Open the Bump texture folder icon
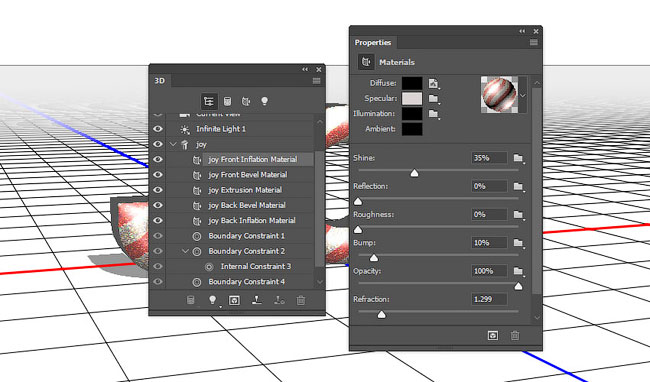 tap(519, 243)
